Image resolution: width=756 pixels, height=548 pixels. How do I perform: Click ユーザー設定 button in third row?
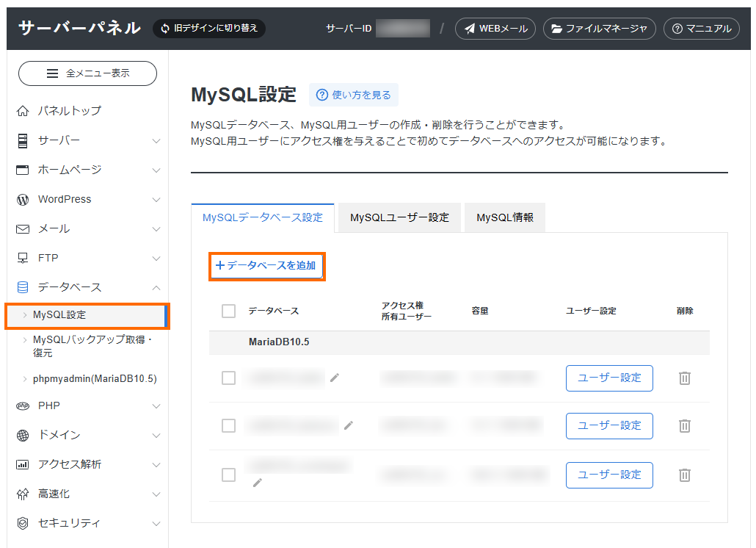tap(609, 475)
